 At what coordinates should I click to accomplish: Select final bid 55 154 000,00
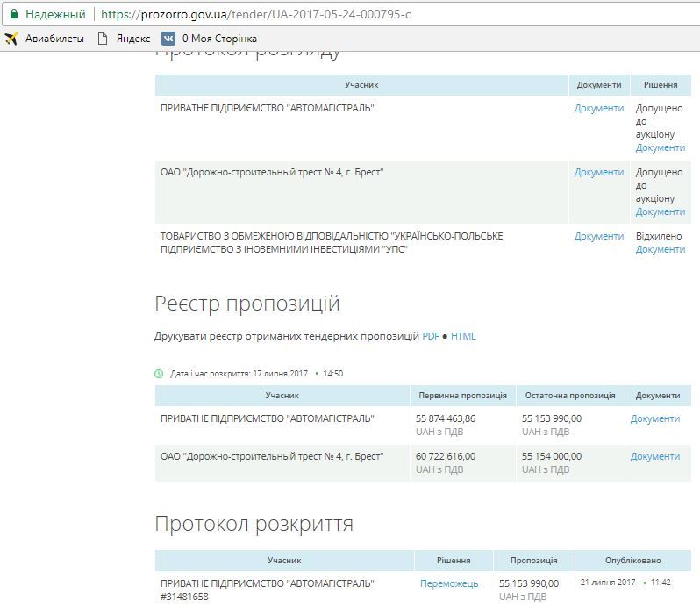tap(552, 457)
